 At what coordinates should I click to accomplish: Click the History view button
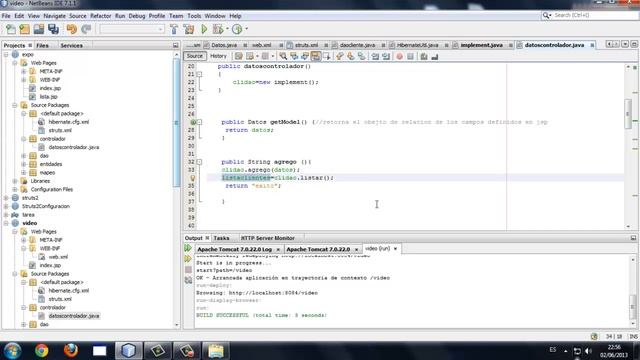(x=218, y=56)
